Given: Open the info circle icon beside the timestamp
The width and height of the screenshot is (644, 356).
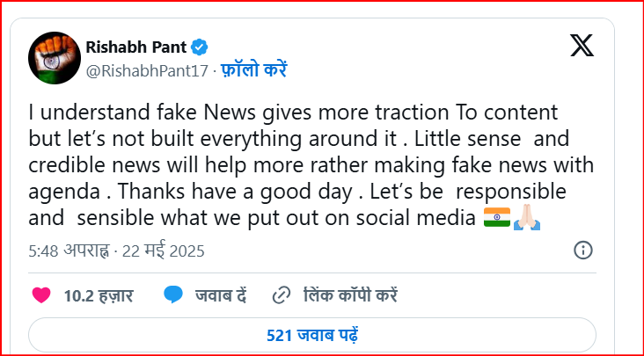Looking at the screenshot, I should [582, 251].
